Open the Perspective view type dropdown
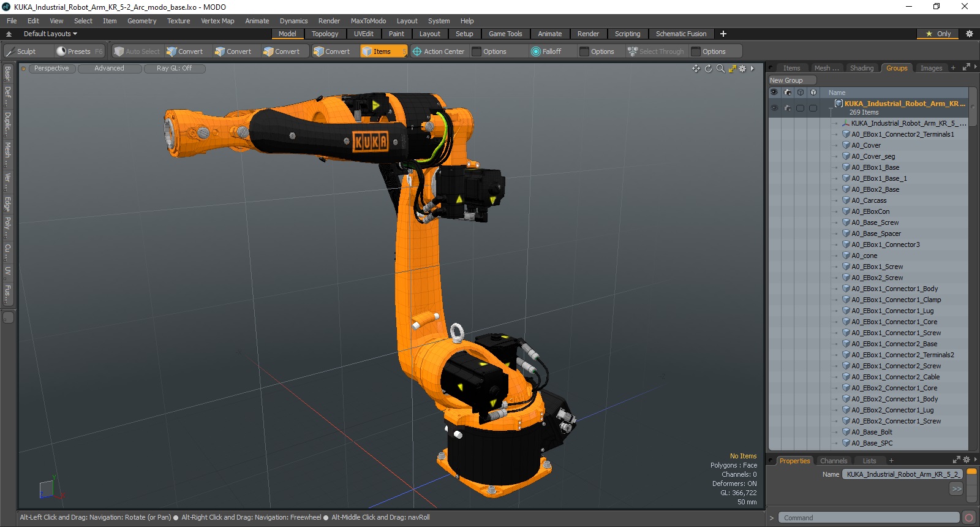 tap(51, 69)
